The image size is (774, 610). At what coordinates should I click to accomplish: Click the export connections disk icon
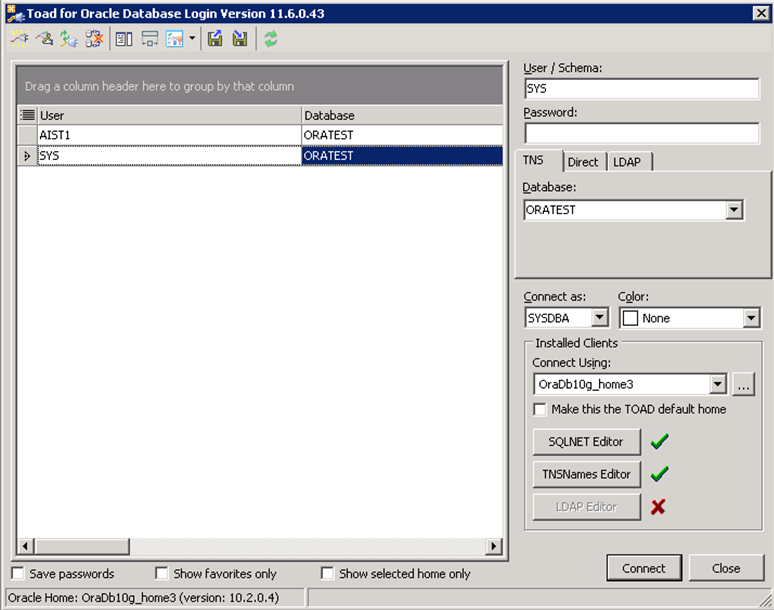click(x=215, y=39)
